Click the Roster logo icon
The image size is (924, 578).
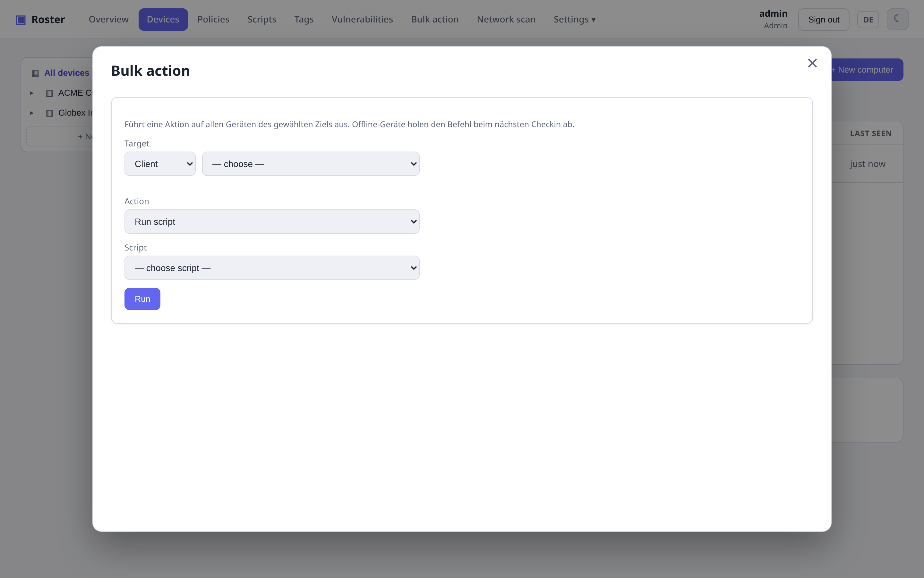coord(21,20)
